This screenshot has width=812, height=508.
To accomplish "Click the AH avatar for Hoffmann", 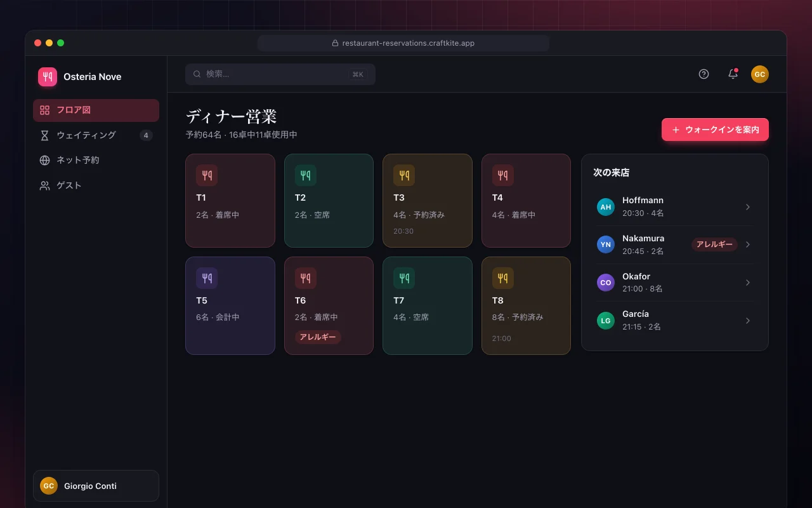I will click(x=606, y=207).
